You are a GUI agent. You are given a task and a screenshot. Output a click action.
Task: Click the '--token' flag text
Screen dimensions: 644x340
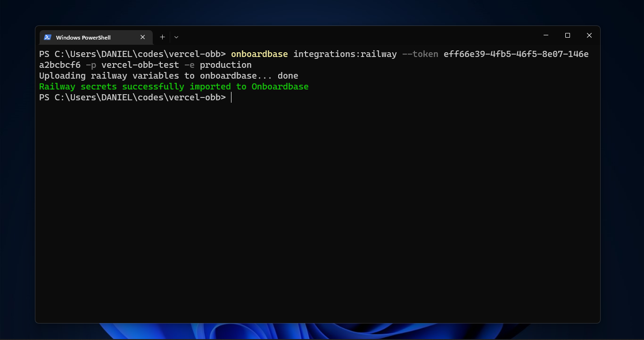tap(420, 54)
